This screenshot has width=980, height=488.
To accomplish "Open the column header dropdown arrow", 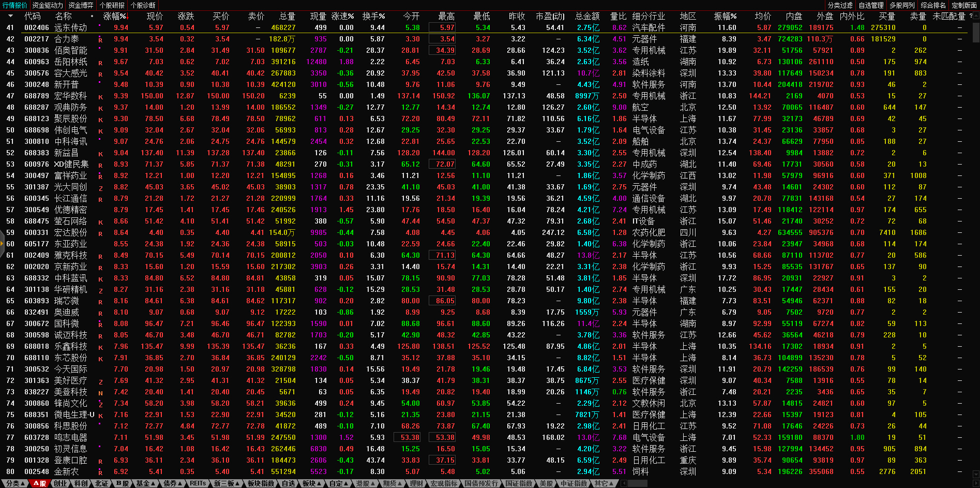I will coord(10,16).
